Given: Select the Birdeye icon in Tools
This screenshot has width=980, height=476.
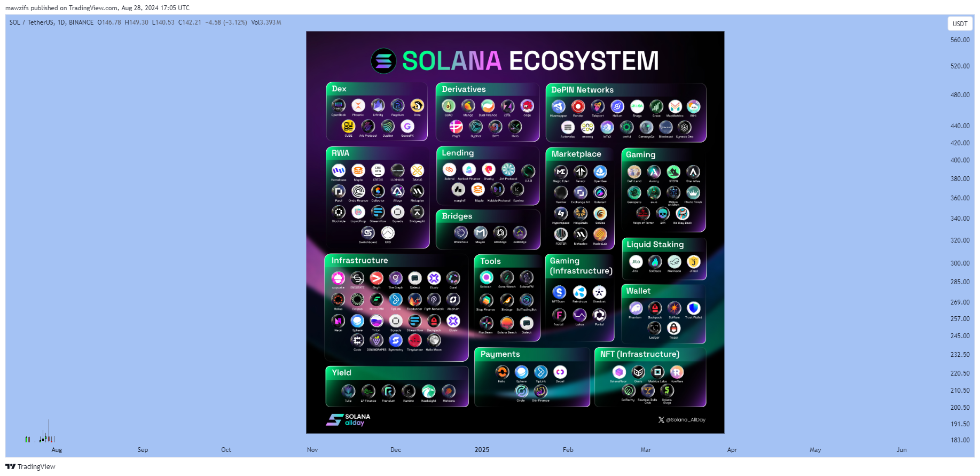Looking at the screenshot, I should (x=507, y=300).
